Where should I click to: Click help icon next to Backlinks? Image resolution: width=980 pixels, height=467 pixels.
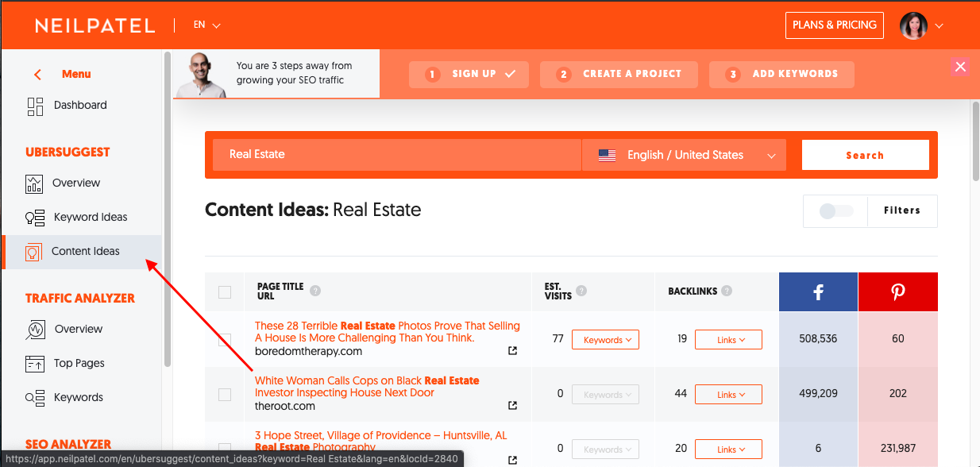(x=727, y=291)
